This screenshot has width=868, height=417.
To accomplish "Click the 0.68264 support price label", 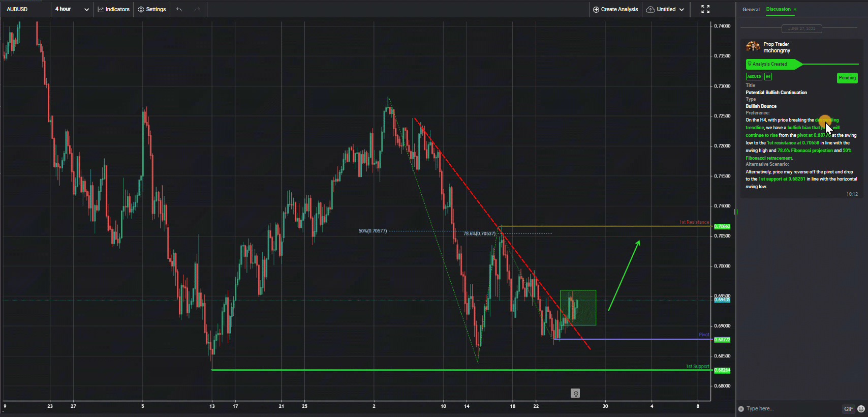I will [x=722, y=370].
